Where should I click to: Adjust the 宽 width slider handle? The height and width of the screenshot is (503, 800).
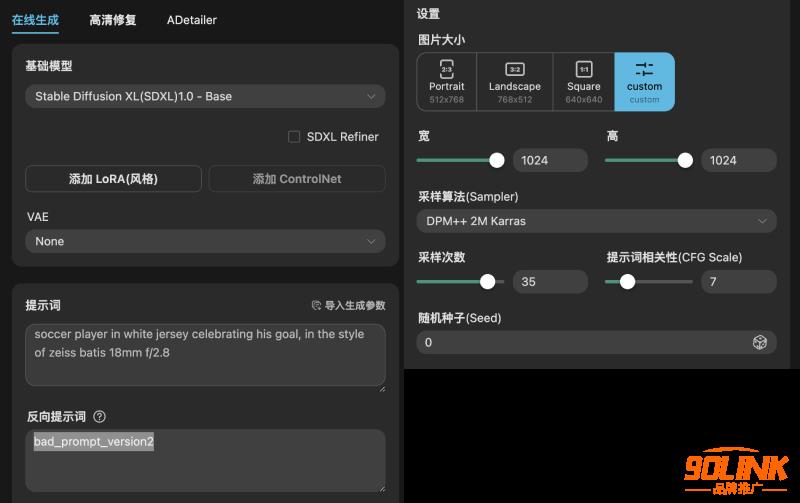(496, 160)
